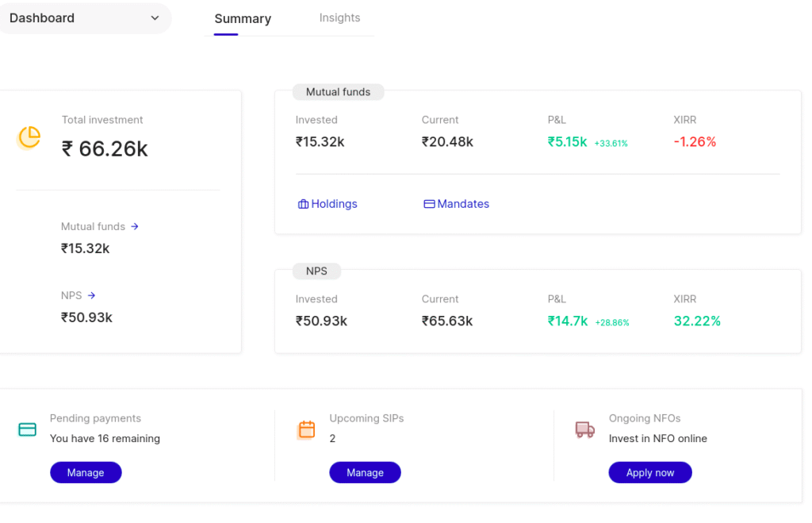Click NPS current value ₹65.63k
This screenshot has height=523, width=812.
pyautogui.click(x=447, y=321)
